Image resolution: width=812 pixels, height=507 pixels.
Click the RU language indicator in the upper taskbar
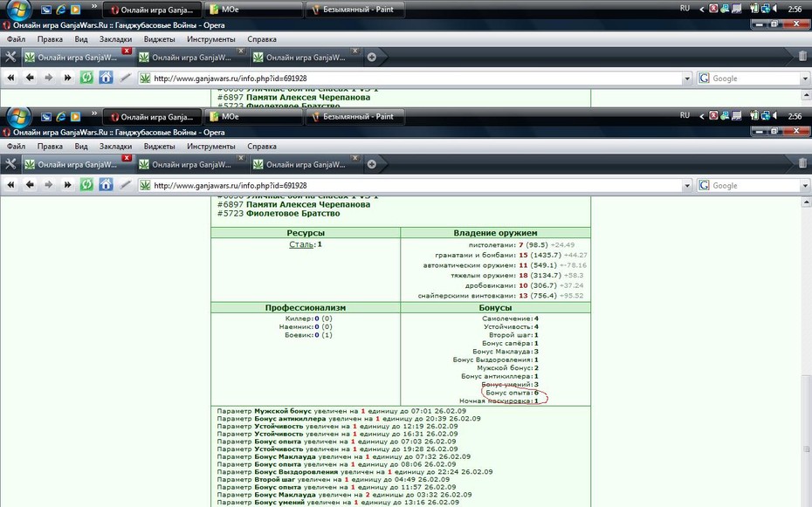pyautogui.click(x=685, y=9)
